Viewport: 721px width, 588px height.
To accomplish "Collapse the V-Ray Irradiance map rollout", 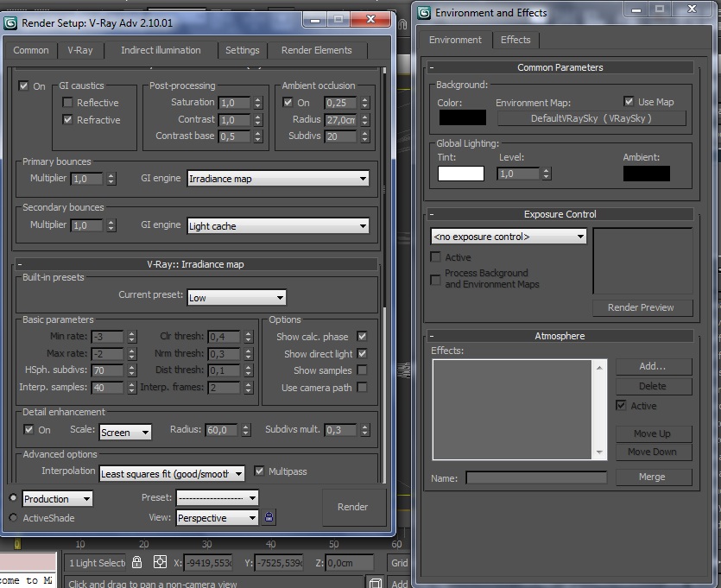I will coord(197,264).
